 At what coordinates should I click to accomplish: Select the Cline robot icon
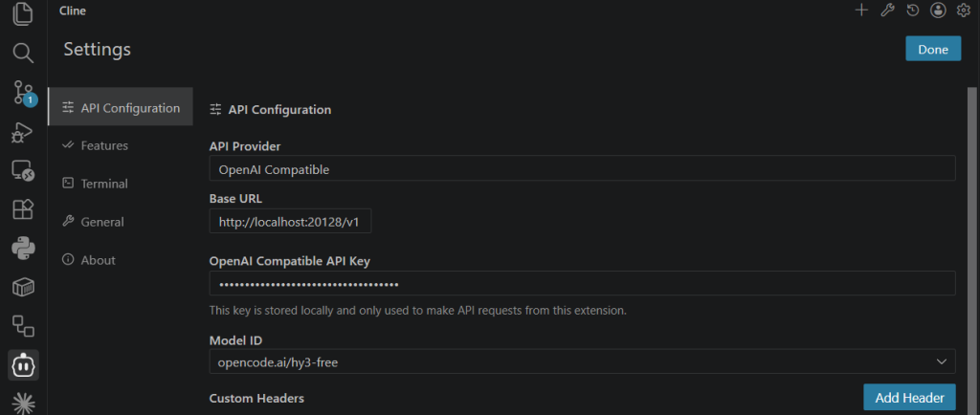(x=23, y=365)
